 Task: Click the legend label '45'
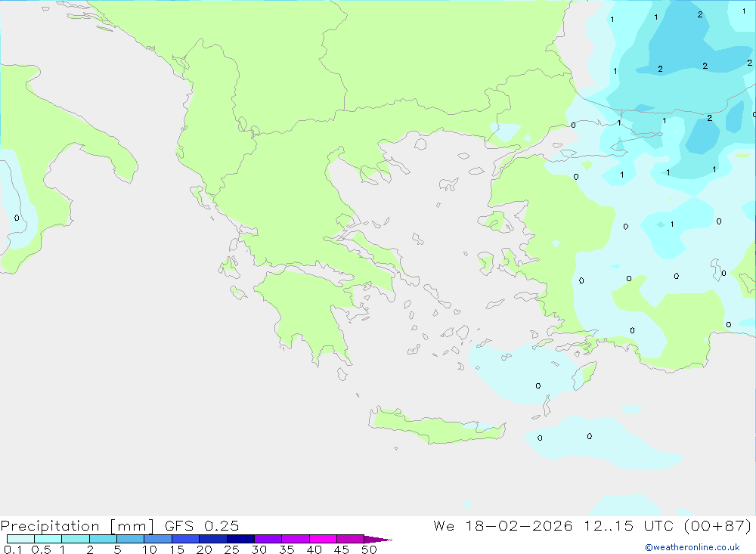[342, 549]
